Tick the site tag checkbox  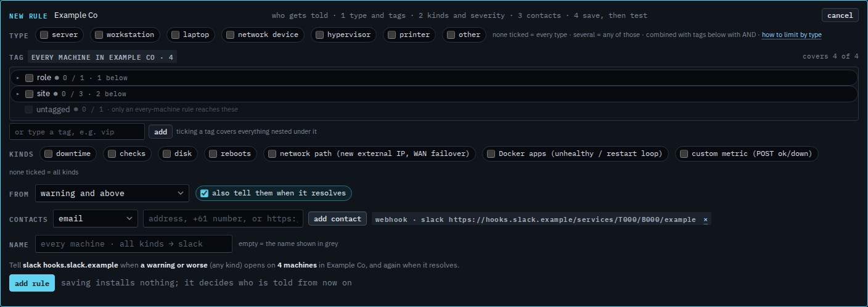pyautogui.click(x=29, y=94)
